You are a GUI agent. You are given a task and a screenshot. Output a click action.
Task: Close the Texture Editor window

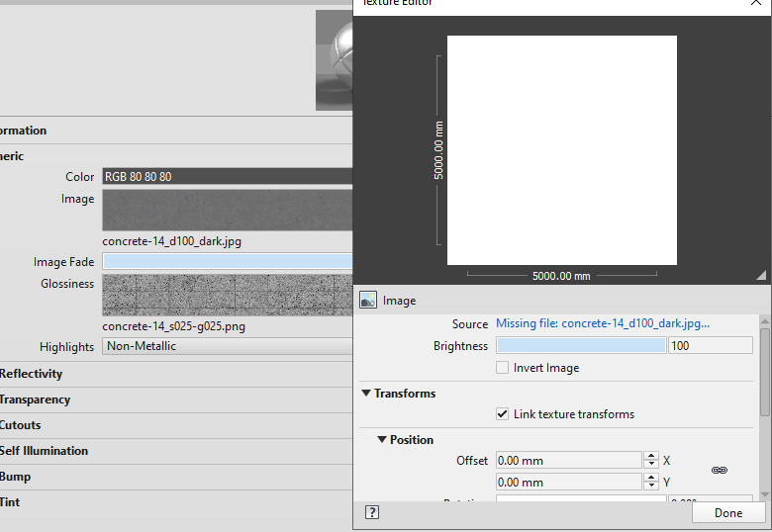(x=756, y=2)
